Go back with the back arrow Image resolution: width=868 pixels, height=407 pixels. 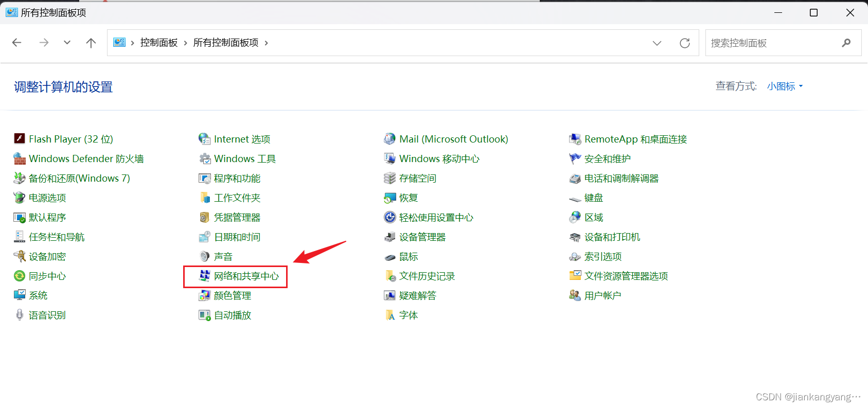[x=17, y=43]
